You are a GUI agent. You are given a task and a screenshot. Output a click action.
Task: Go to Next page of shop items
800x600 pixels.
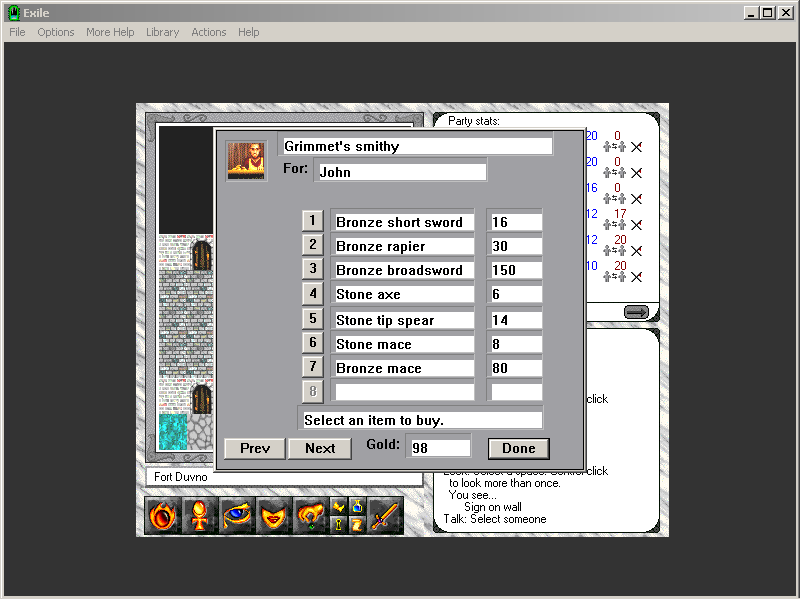click(x=319, y=448)
